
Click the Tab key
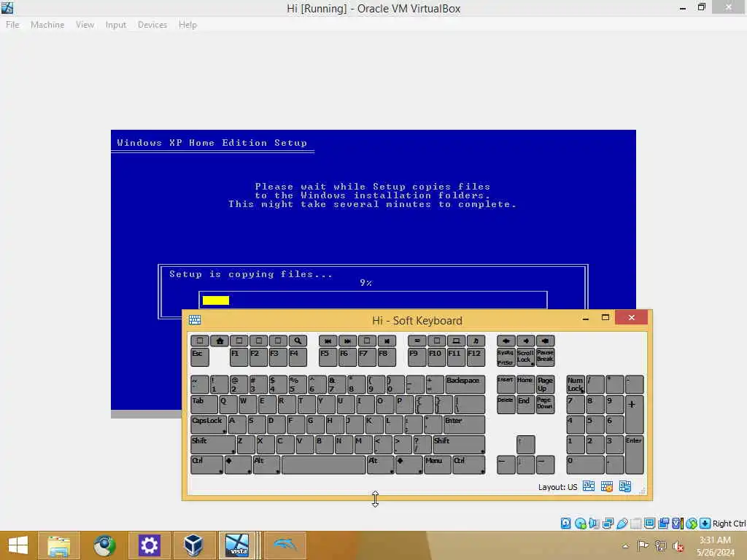[x=204, y=404]
